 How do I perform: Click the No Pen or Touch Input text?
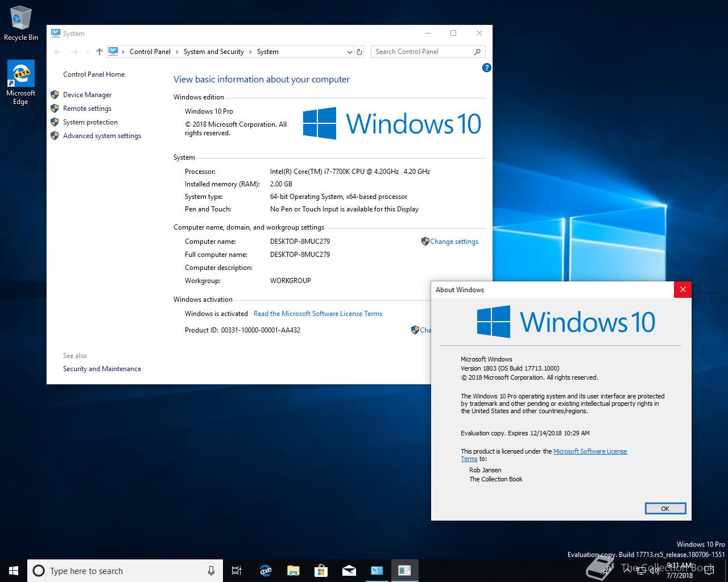[x=344, y=209]
